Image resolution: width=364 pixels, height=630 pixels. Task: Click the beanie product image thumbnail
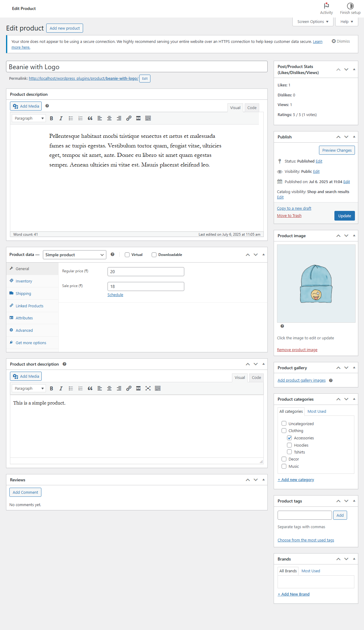316,283
